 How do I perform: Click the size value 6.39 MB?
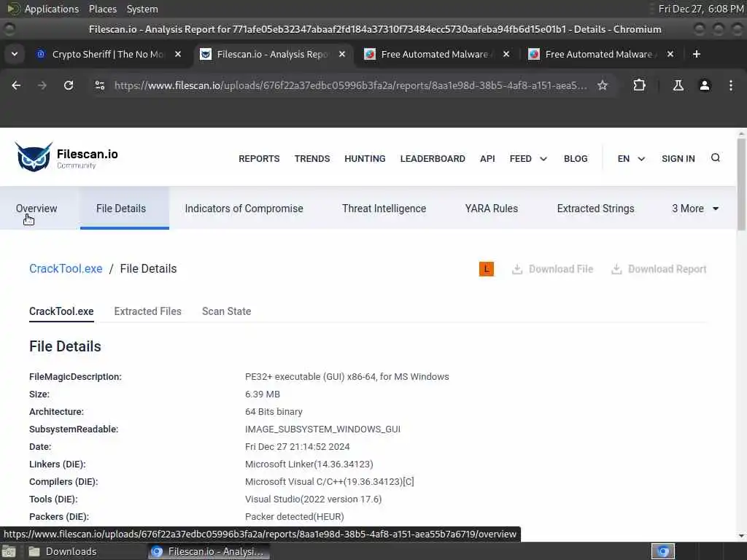[x=263, y=394]
